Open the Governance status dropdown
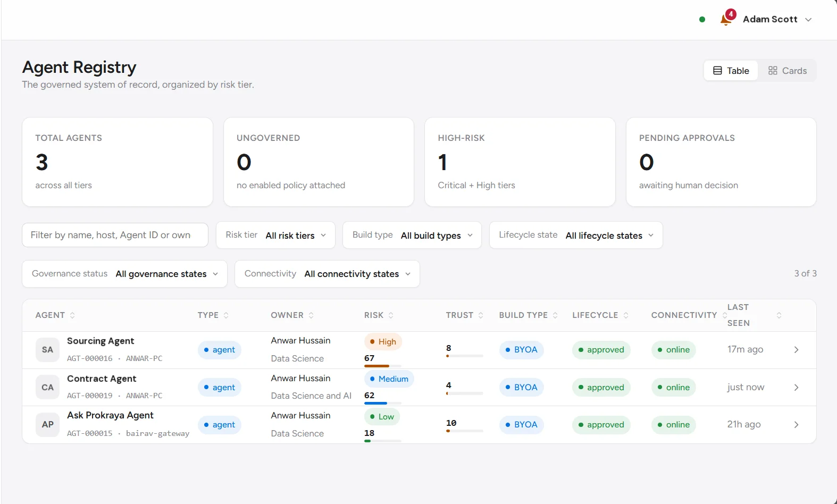This screenshot has width=837, height=504. coord(124,274)
